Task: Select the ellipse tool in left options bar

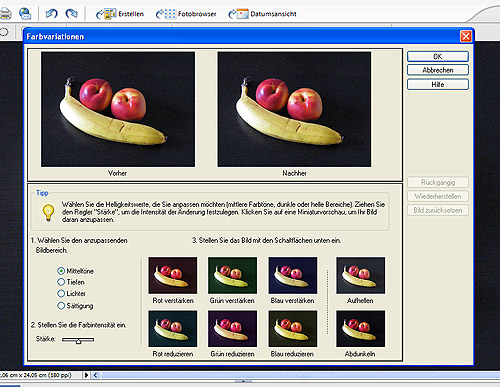Action: 4,32
